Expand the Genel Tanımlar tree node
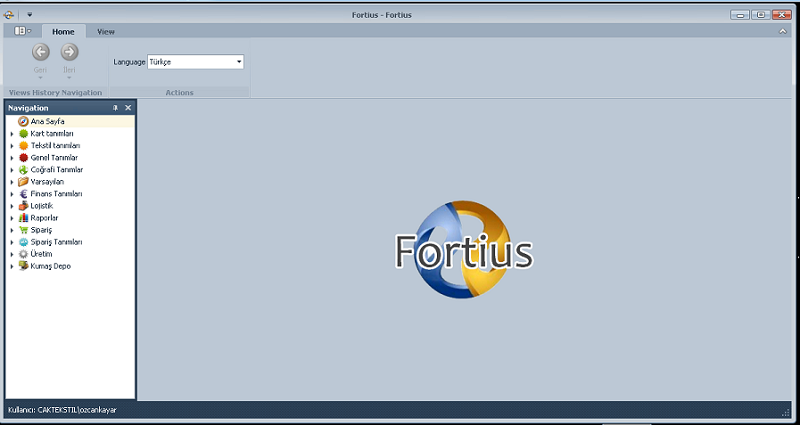This screenshot has height=425, width=800. pyautogui.click(x=12, y=158)
